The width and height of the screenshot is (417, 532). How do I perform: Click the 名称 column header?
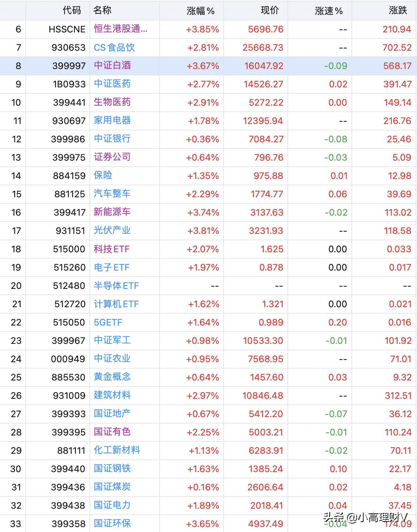click(102, 11)
